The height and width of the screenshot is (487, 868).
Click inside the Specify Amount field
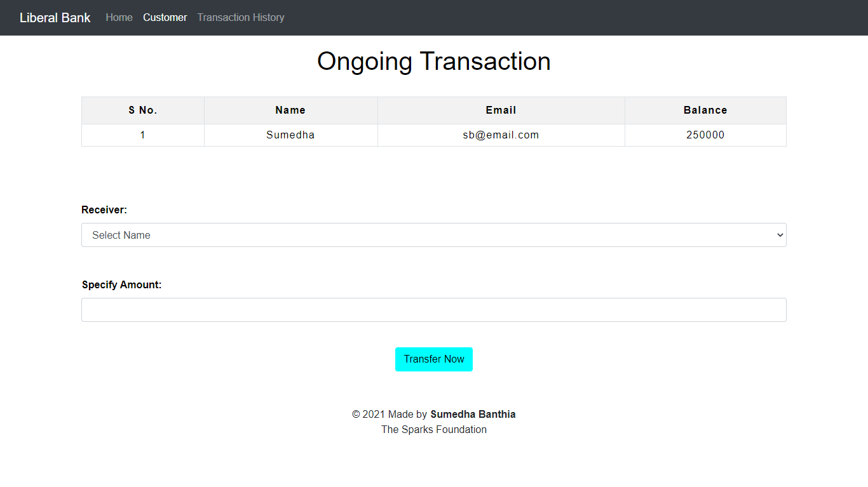[x=434, y=310]
